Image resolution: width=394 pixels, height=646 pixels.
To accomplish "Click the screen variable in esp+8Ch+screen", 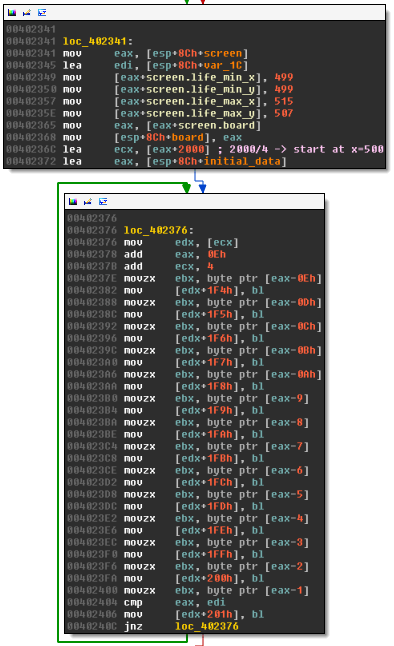I will 223,54.
